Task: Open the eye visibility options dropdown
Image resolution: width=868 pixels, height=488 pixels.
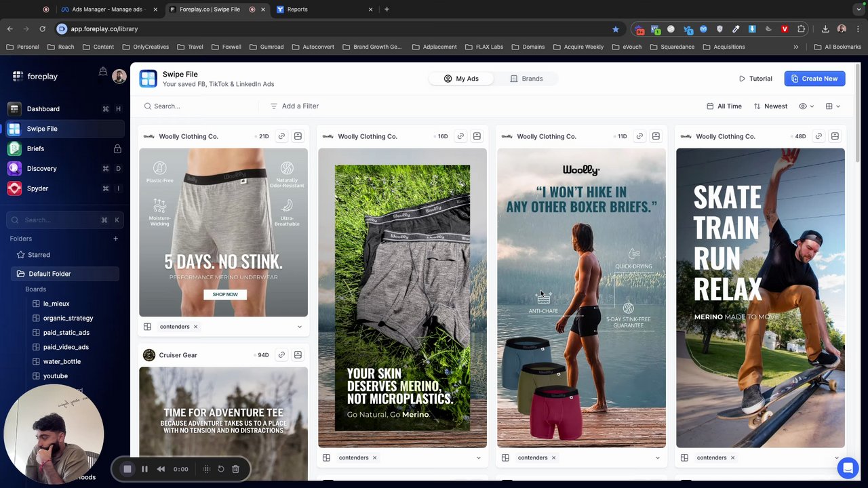Action: pos(806,106)
